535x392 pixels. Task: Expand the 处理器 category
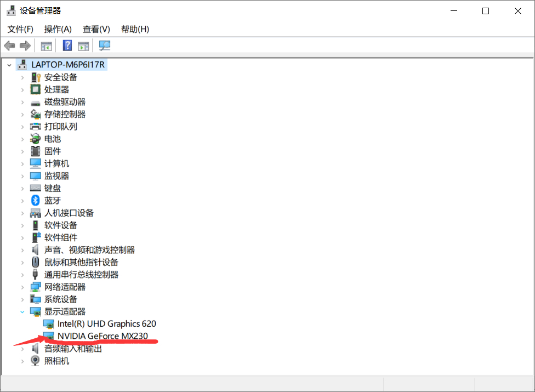[22, 90]
